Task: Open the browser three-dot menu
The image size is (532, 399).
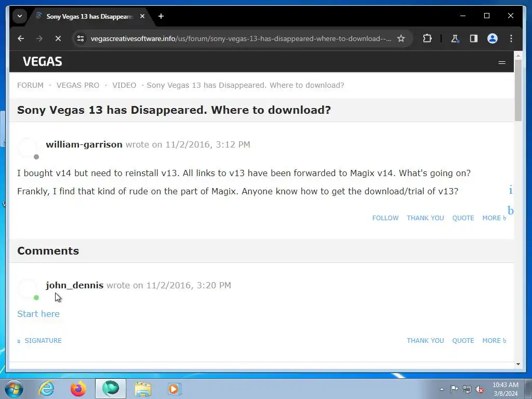Action: point(511,38)
